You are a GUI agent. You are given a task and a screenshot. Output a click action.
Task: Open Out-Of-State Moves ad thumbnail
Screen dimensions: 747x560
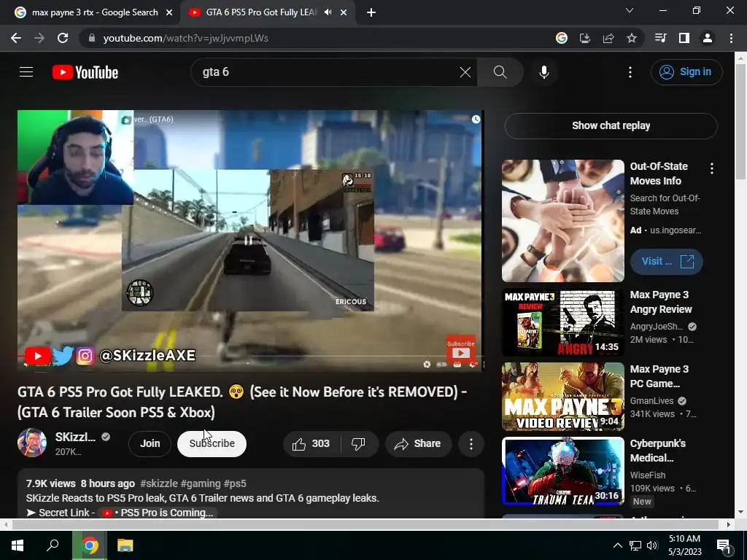coord(562,220)
